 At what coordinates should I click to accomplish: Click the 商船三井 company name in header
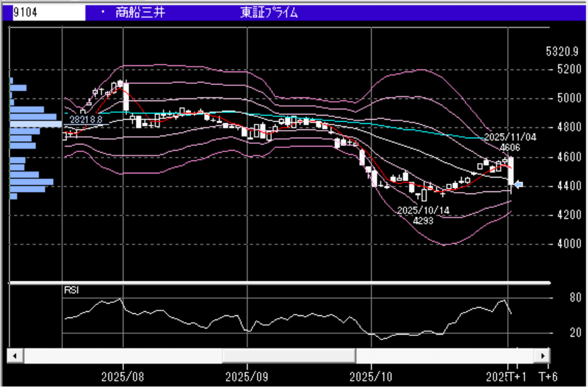[x=140, y=12]
